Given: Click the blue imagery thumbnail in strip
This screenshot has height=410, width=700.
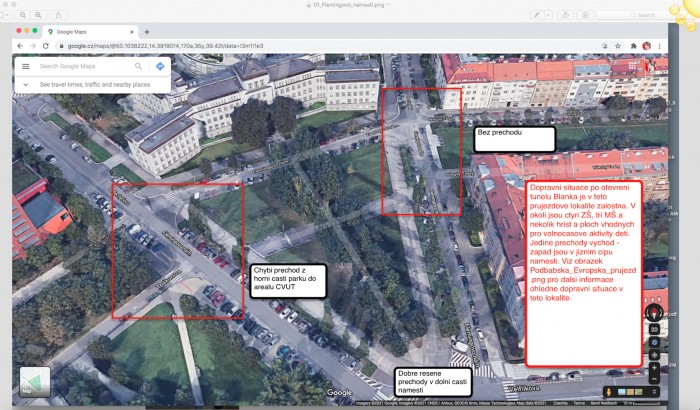Looking at the screenshot, I should (x=621, y=392).
